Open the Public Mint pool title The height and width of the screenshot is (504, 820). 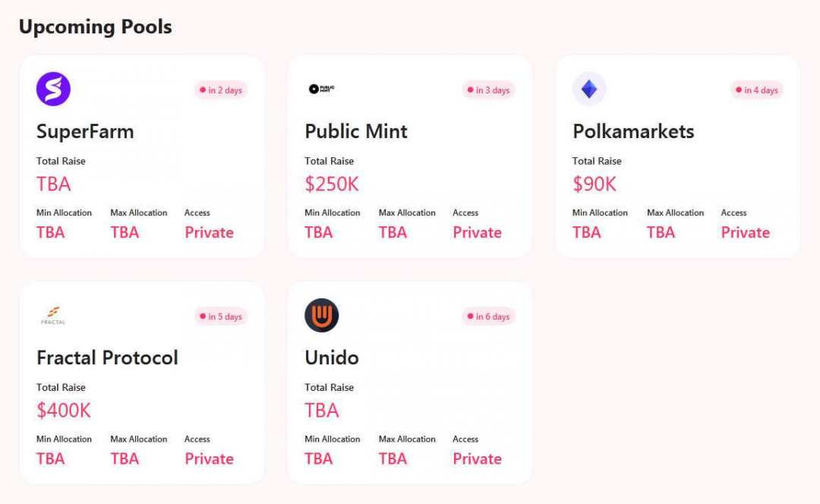[356, 131]
